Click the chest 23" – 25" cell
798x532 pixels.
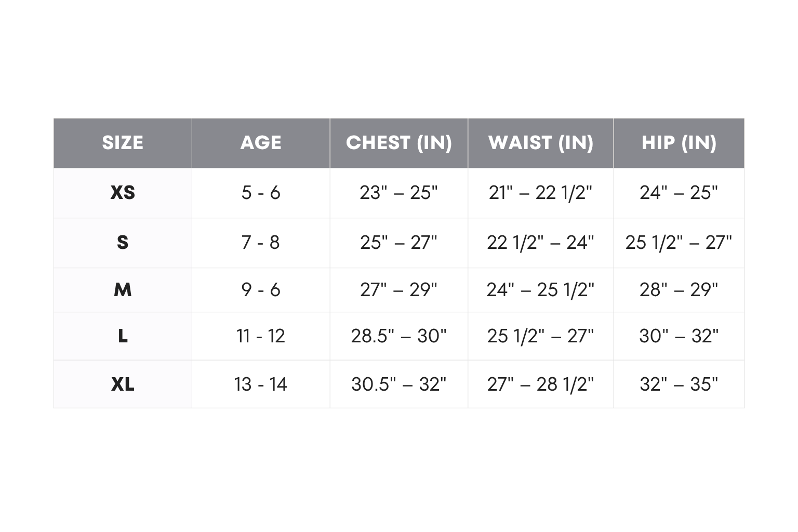[x=399, y=193]
